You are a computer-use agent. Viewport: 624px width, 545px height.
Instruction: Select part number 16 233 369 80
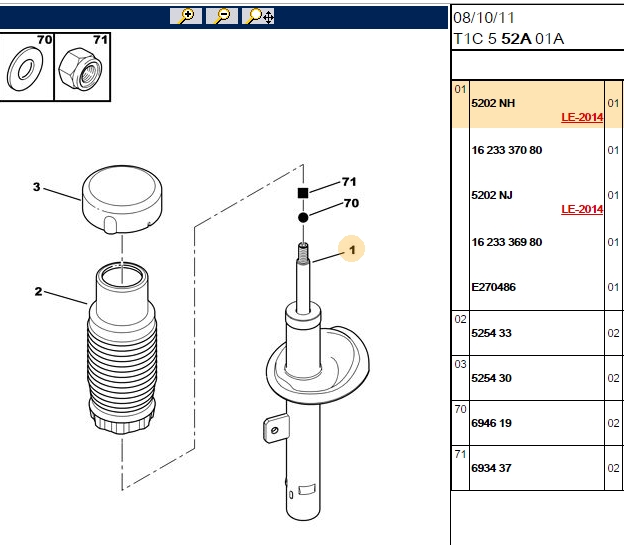507,242
